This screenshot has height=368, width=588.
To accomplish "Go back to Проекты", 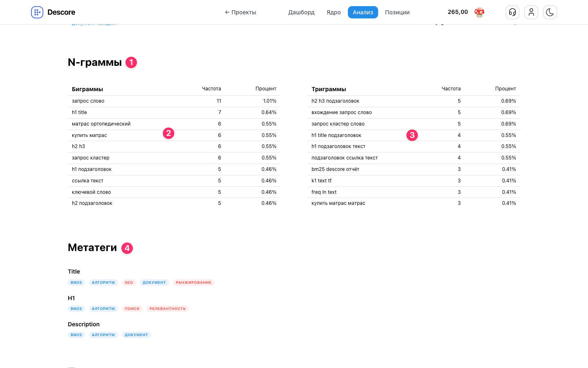I will tap(241, 12).
